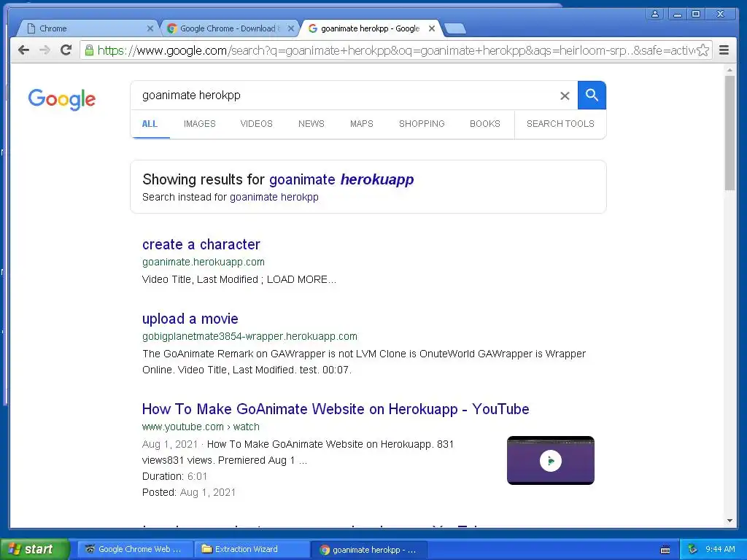Click the green padlock security icon
Screen dimensions: 747x560
88,50
